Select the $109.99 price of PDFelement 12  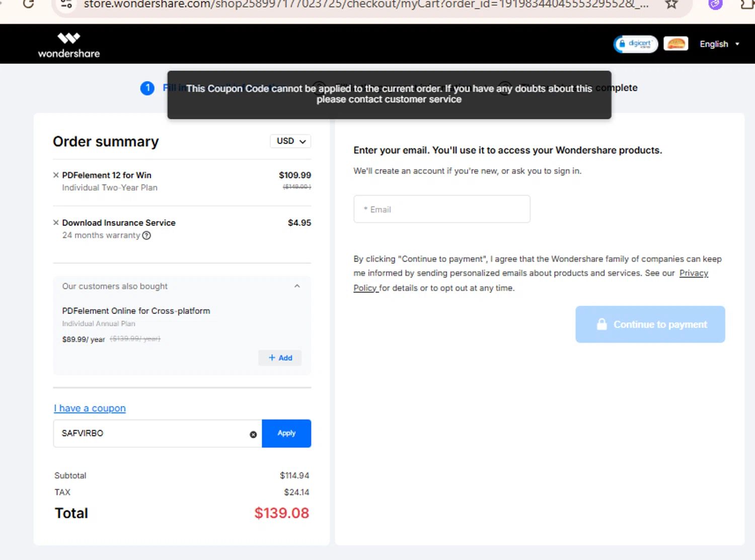pos(295,175)
